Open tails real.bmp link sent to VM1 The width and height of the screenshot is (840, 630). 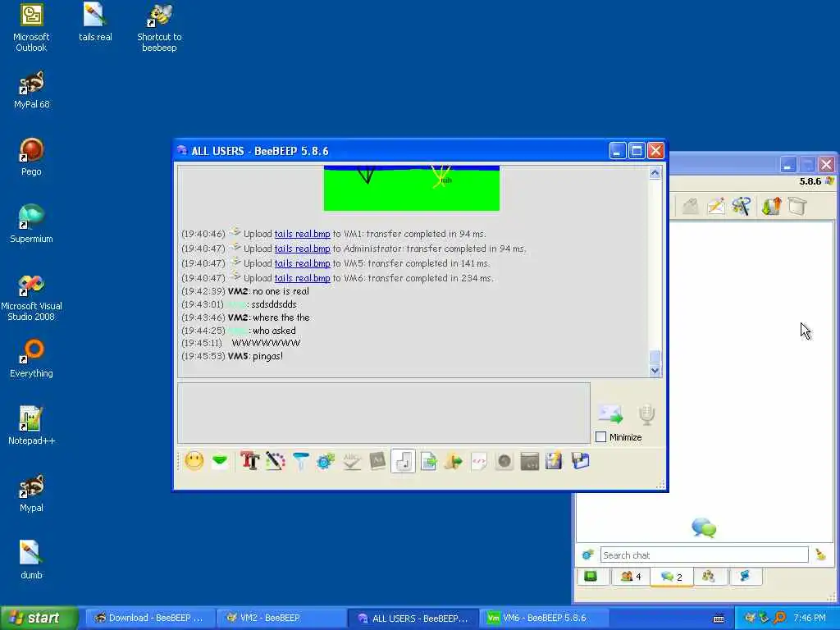tap(302, 234)
